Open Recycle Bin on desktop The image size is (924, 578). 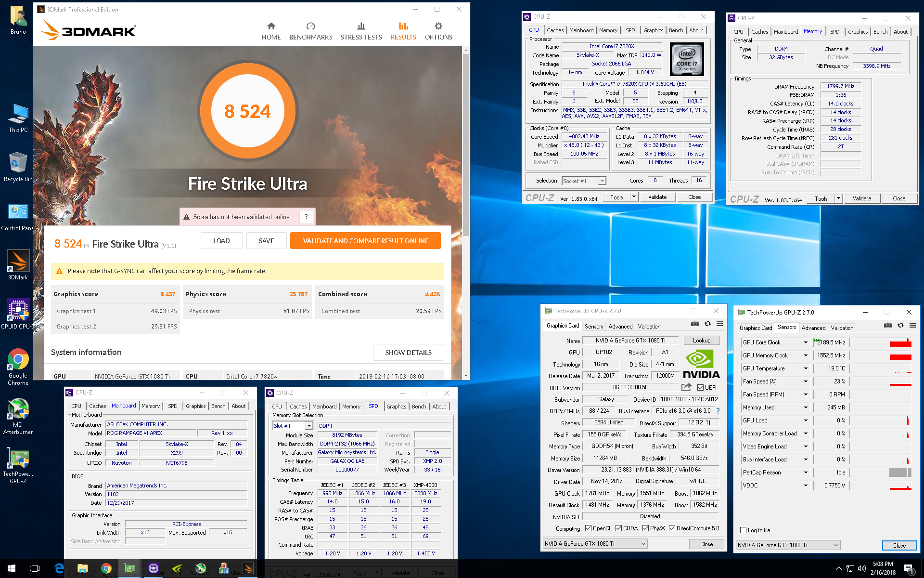(18, 167)
